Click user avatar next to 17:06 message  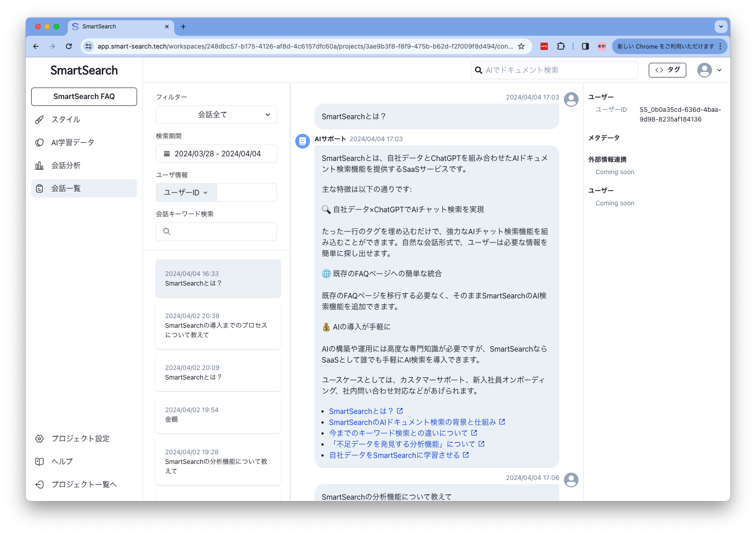click(x=571, y=480)
